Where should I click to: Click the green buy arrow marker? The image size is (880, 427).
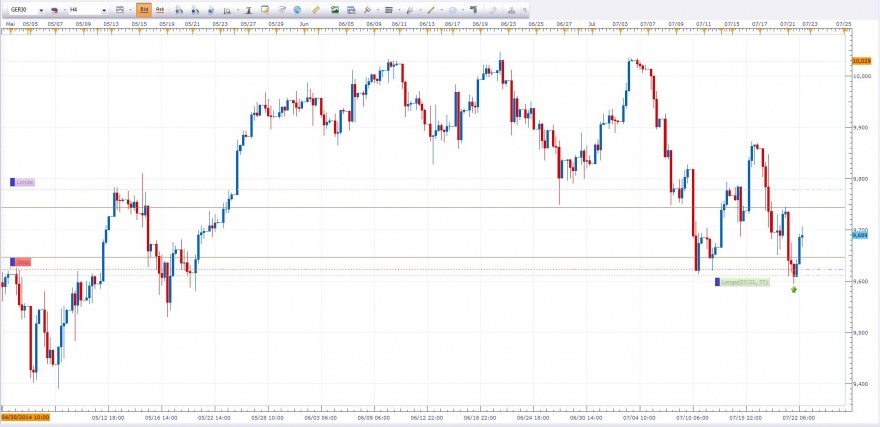[794, 290]
